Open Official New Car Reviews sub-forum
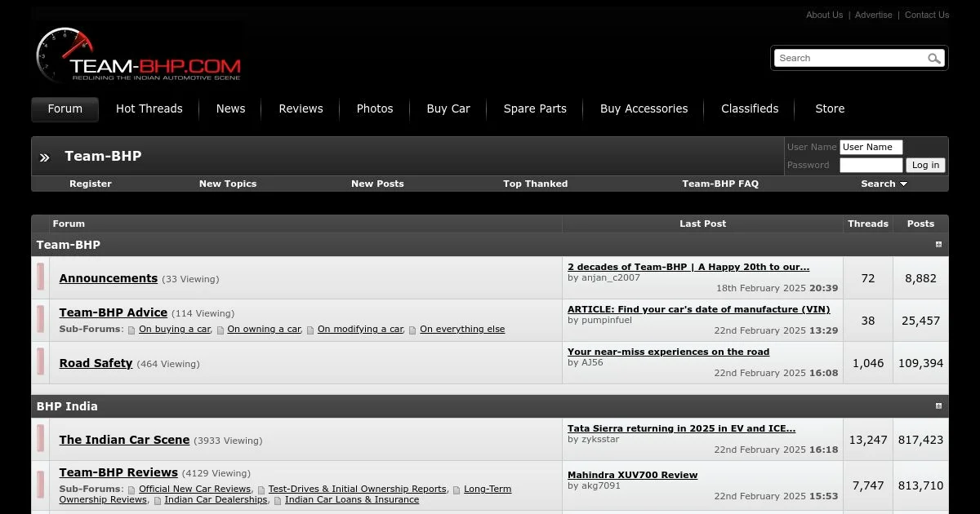Image resolution: width=980 pixels, height=514 pixels. pos(194,490)
